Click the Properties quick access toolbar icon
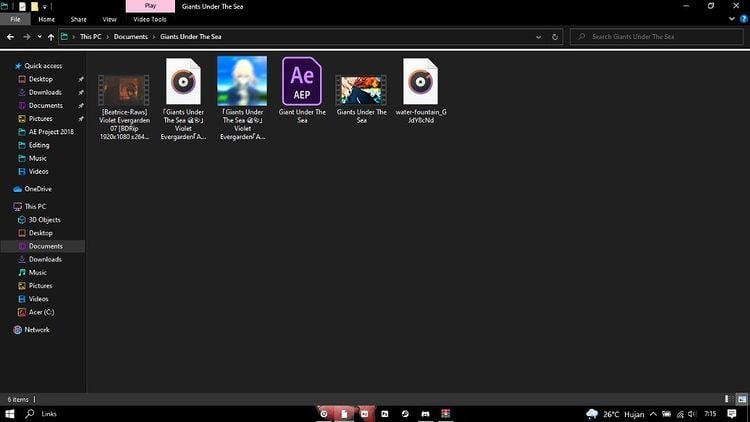 coord(22,7)
